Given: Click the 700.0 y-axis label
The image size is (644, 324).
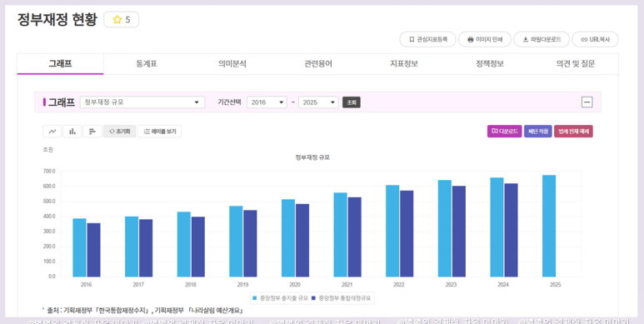Looking at the screenshot, I should point(49,172).
